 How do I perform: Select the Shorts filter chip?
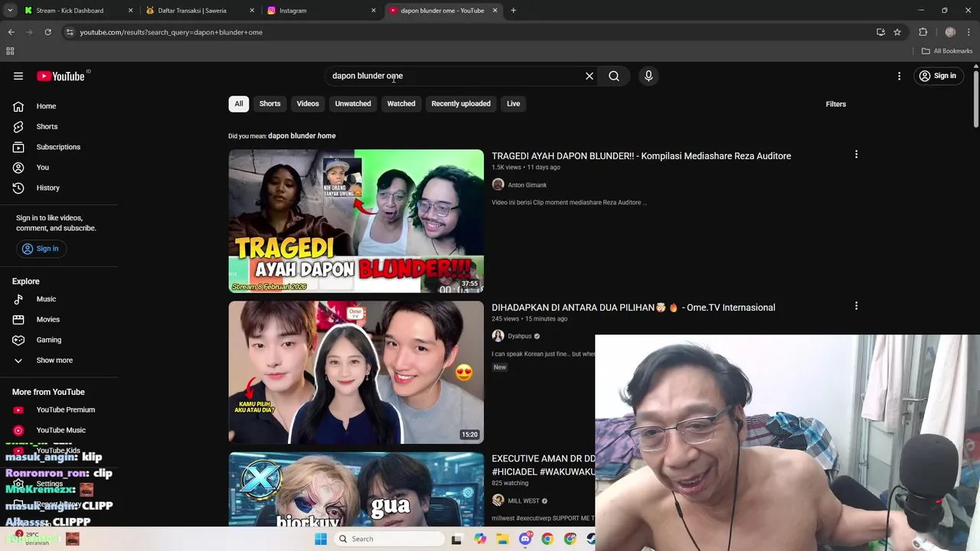coord(269,104)
